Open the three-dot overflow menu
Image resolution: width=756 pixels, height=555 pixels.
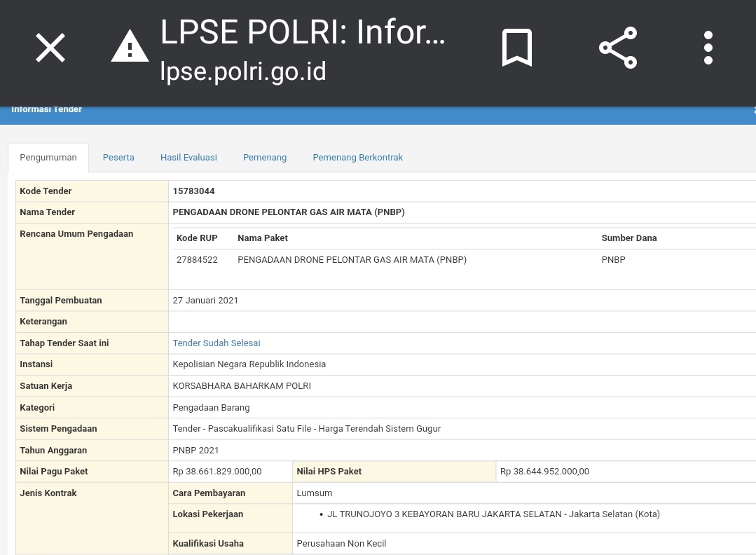pos(708,47)
